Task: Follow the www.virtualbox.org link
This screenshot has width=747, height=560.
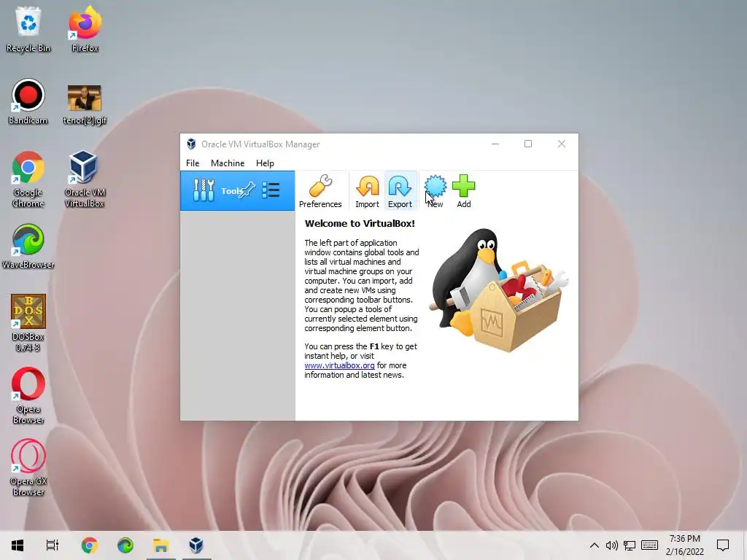Action: click(339, 365)
